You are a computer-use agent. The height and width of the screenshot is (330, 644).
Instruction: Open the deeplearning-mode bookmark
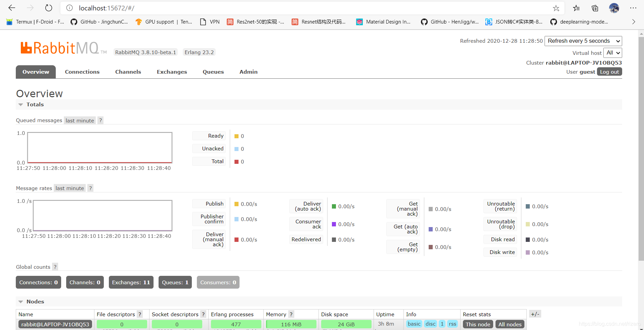[579, 22]
